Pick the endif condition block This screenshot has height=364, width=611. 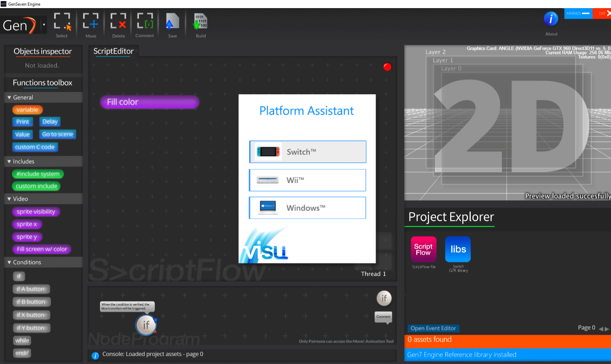22,353
